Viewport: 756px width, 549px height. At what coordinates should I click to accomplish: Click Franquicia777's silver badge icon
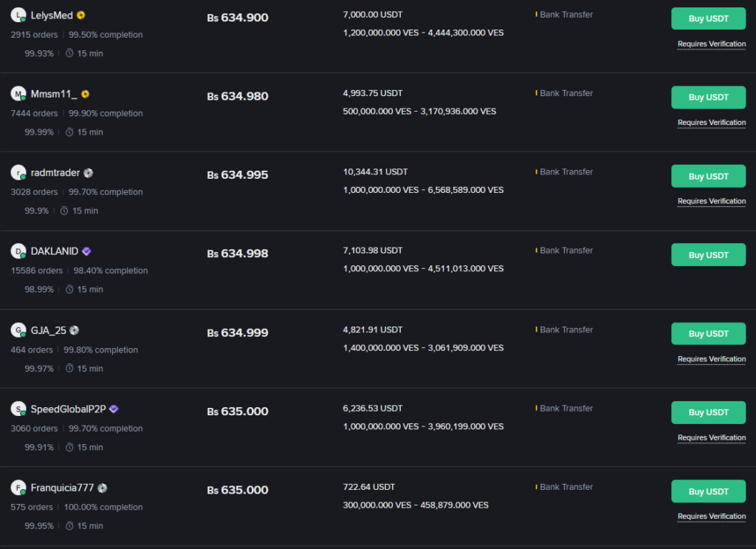pyautogui.click(x=103, y=488)
